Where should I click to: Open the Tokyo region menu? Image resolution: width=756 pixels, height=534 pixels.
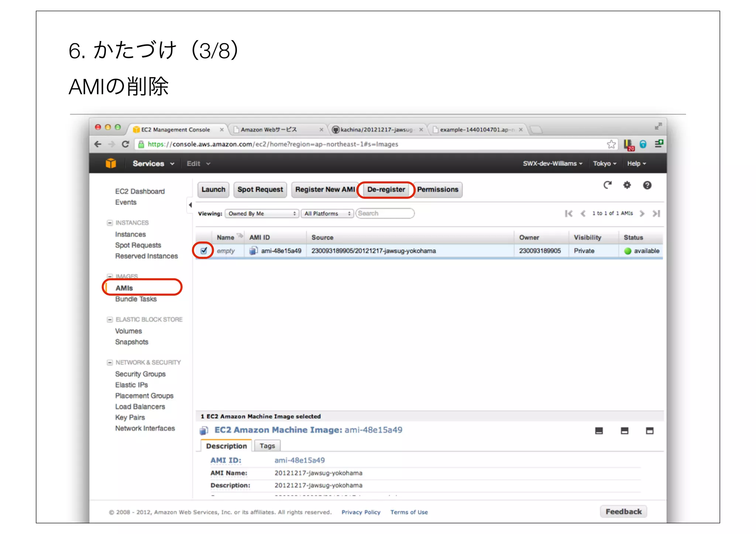(604, 163)
